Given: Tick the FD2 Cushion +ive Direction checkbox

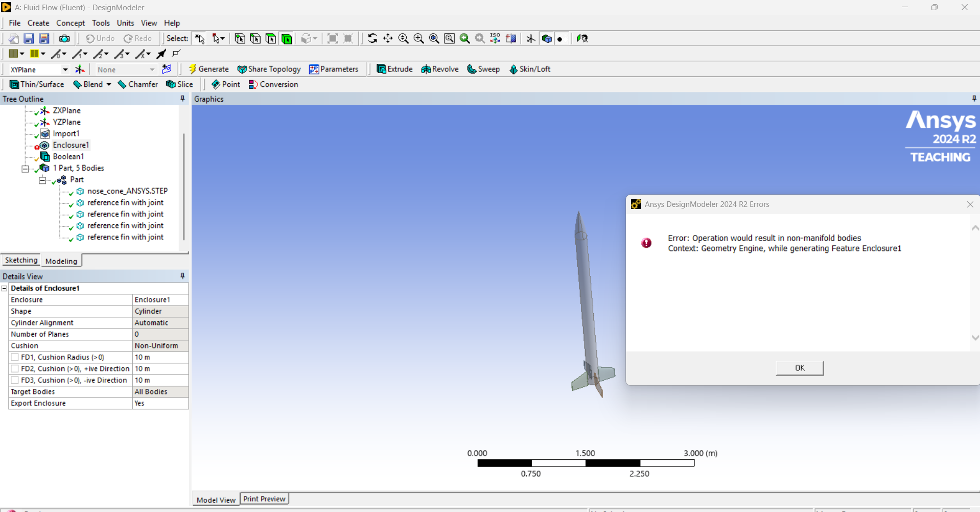Looking at the screenshot, I should pyautogui.click(x=15, y=369).
